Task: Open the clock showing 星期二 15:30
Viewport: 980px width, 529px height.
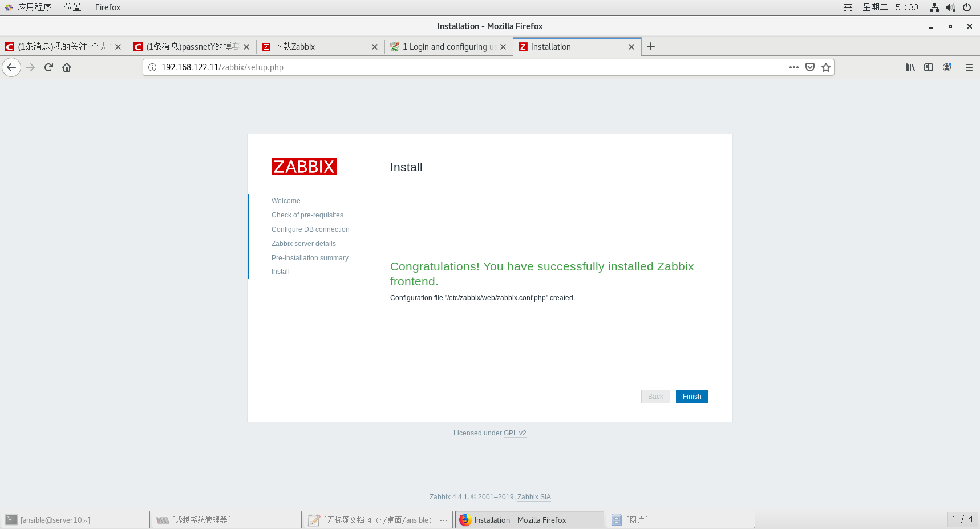Action: [x=890, y=7]
